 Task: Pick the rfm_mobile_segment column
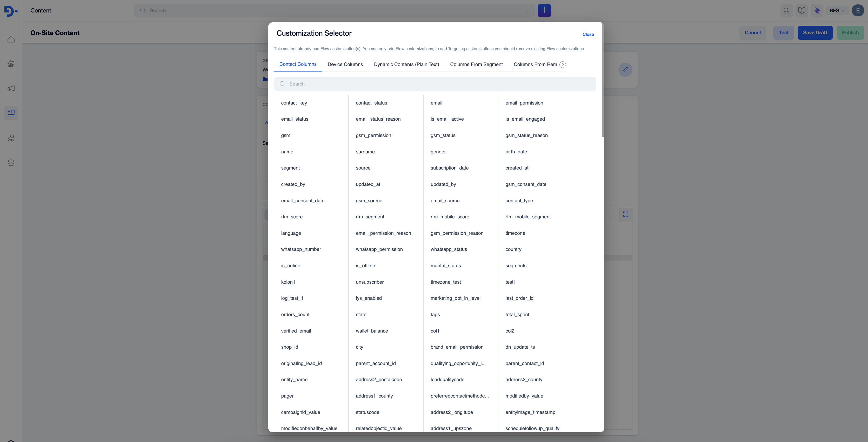tap(528, 217)
